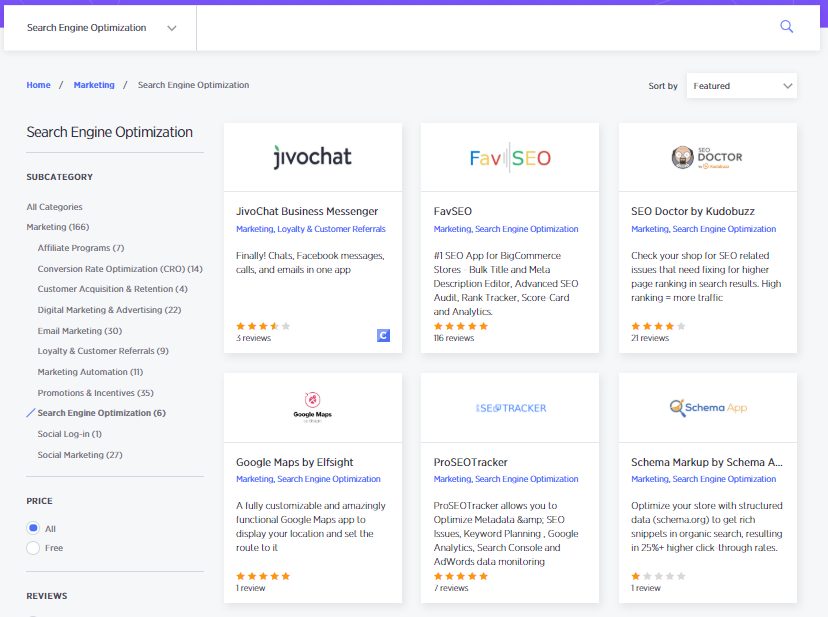The image size is (828, 617).
Task: Click FavSEO five-star rating
Action: [460, 326]
